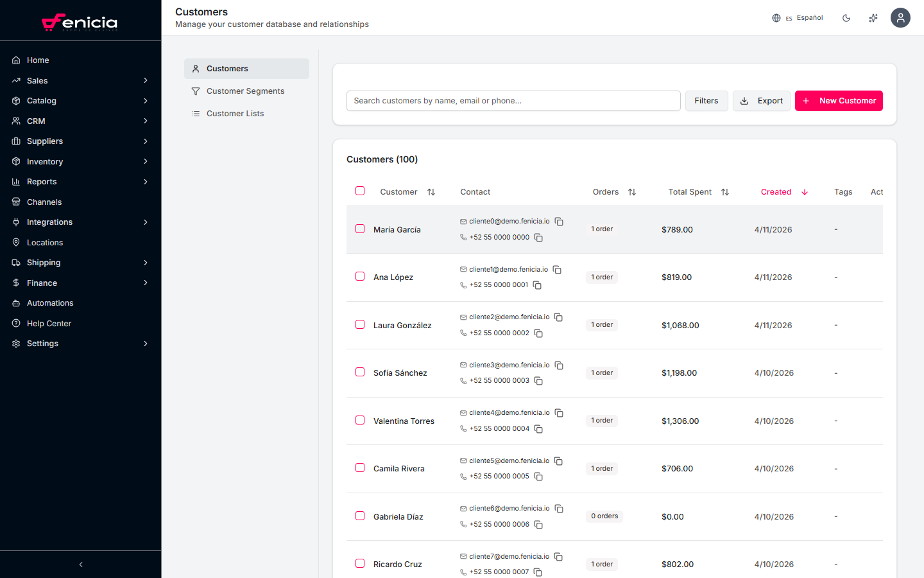Viewport: 924px width, 578px height.
Task: Click the customer search input field
Action: [513, 101]
